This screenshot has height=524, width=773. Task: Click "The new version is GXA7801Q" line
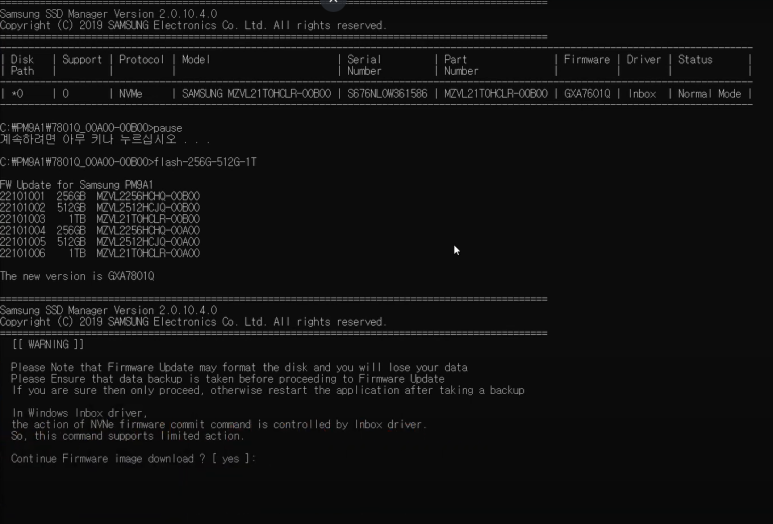pos(77,276)
